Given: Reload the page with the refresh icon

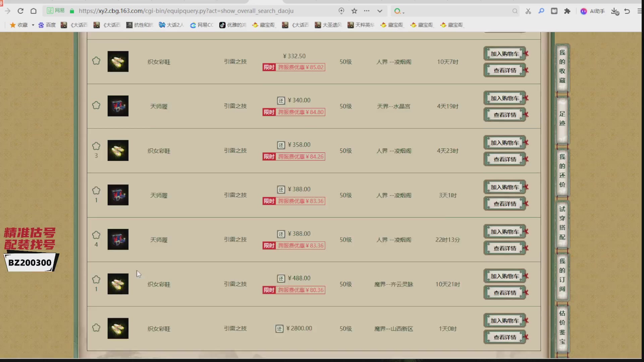Looking at the screenshot, I should (20, 11).
